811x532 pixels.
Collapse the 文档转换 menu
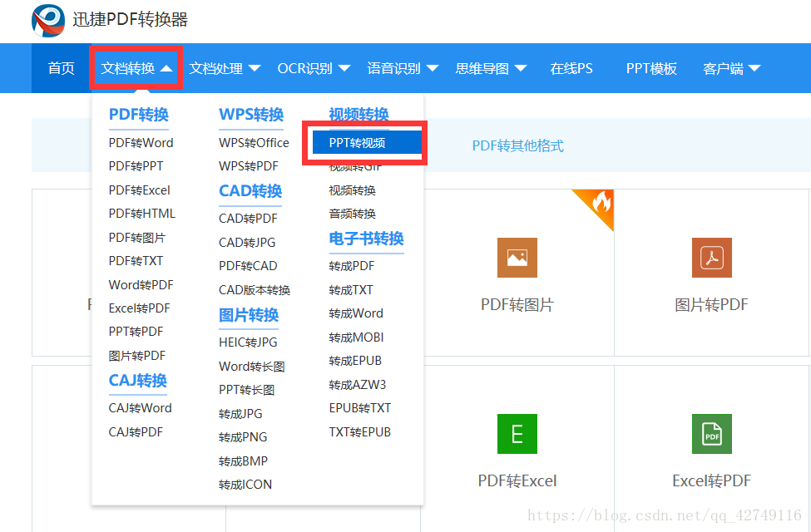point(136,68)
